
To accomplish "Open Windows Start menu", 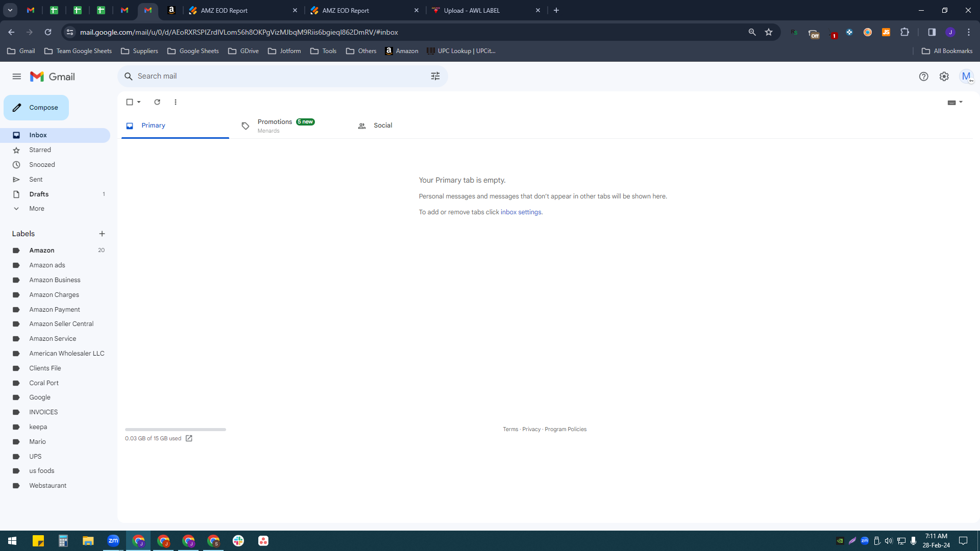I will (x=12, y=541).
